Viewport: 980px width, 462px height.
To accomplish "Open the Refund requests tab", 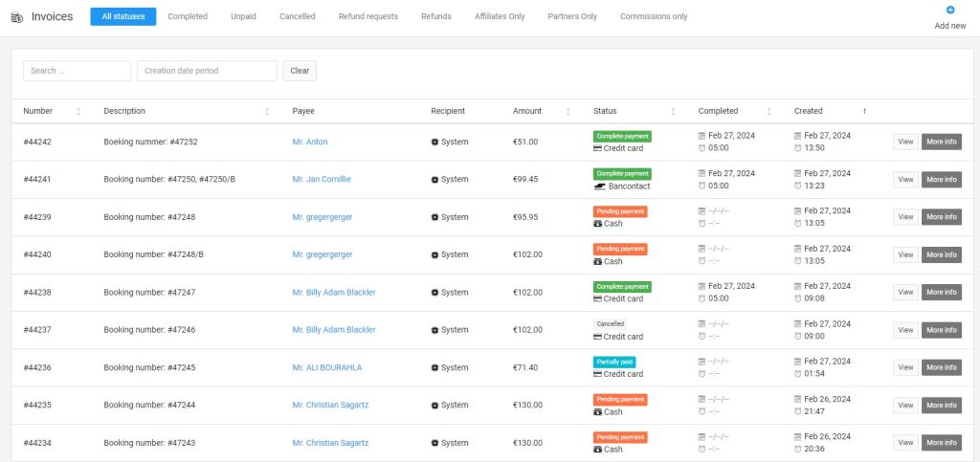I will tap(368, 17).
